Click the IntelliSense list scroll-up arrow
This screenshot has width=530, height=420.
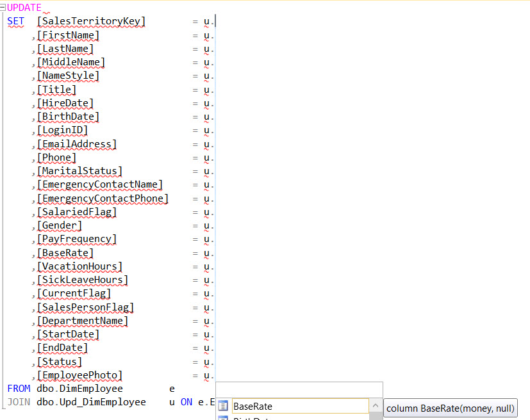(x=375, y=405)
